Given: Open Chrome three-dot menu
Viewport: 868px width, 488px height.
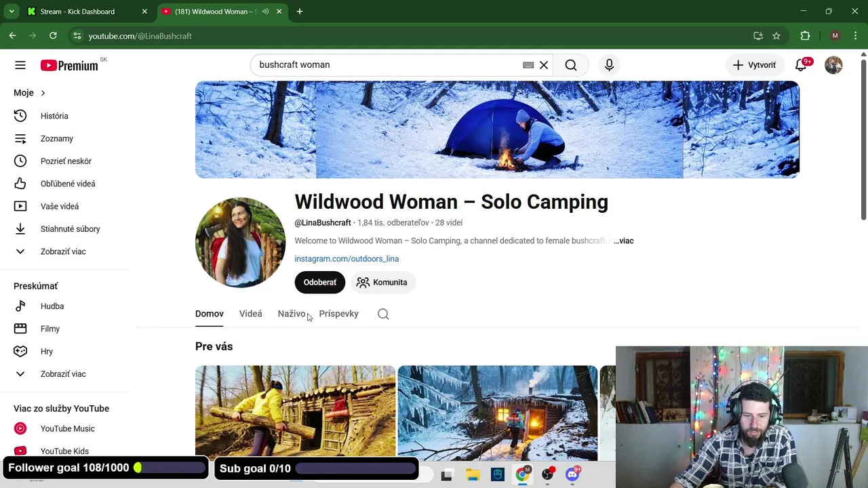Looking at the screenshot, I should pos(856,36).
